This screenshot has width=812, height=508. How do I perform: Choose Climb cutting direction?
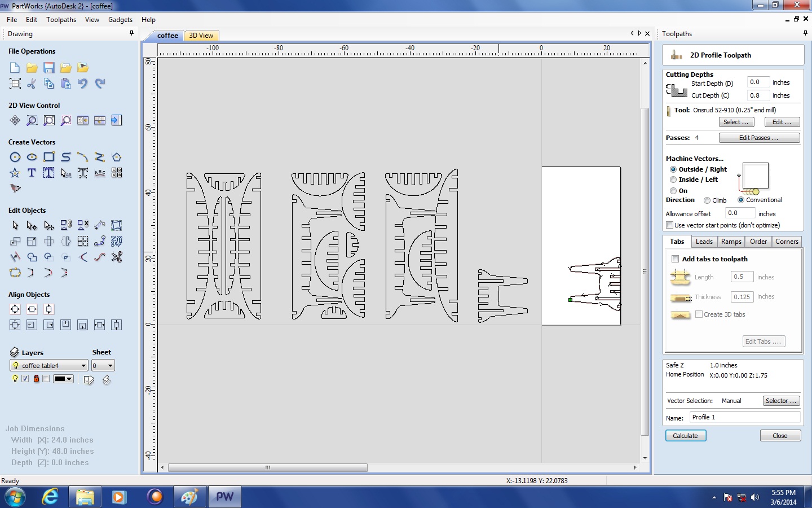coord(707,200)
